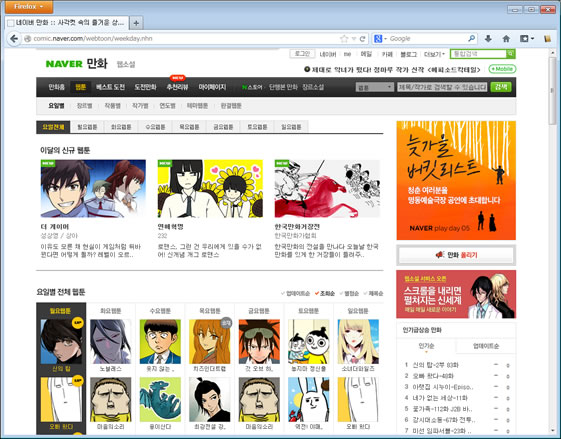Open 더 게이머 webtoon thumbnail
Viewport: 561px width, 439px height.
(93, 189)
